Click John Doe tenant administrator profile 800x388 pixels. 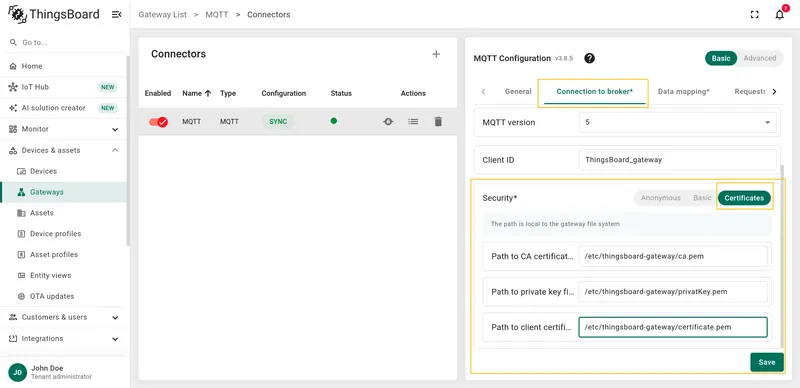(x=61, y=372)
